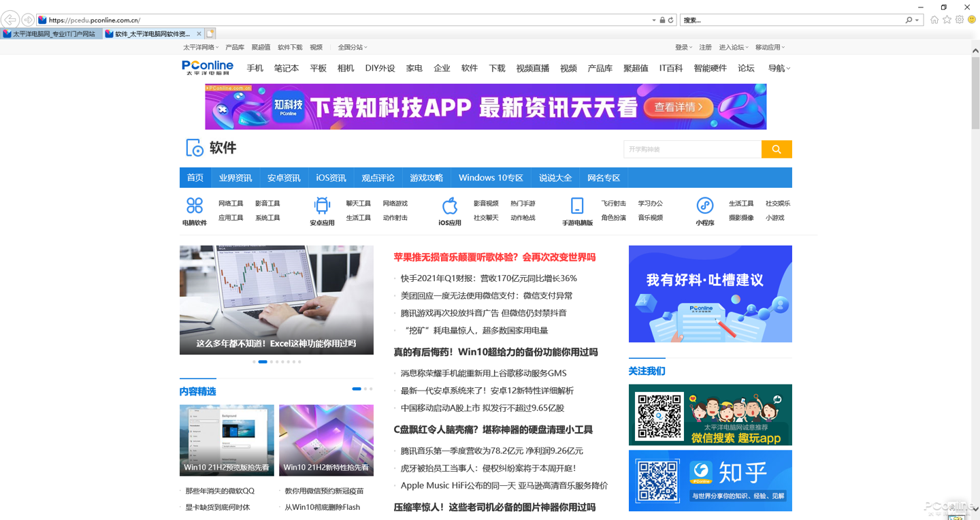Expand the 移动应用 dropdown
This screenshot has height=520, width=980.
(770, 48)
